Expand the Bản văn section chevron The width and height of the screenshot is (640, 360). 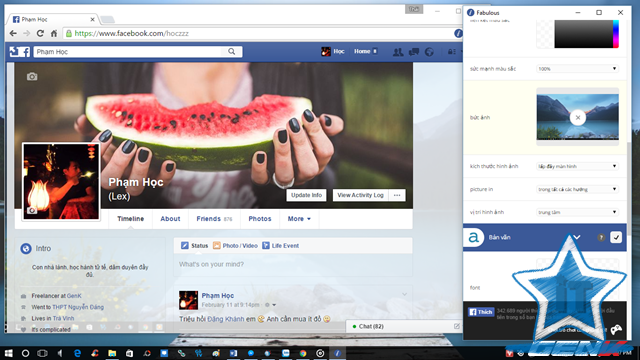pos(577,237)
